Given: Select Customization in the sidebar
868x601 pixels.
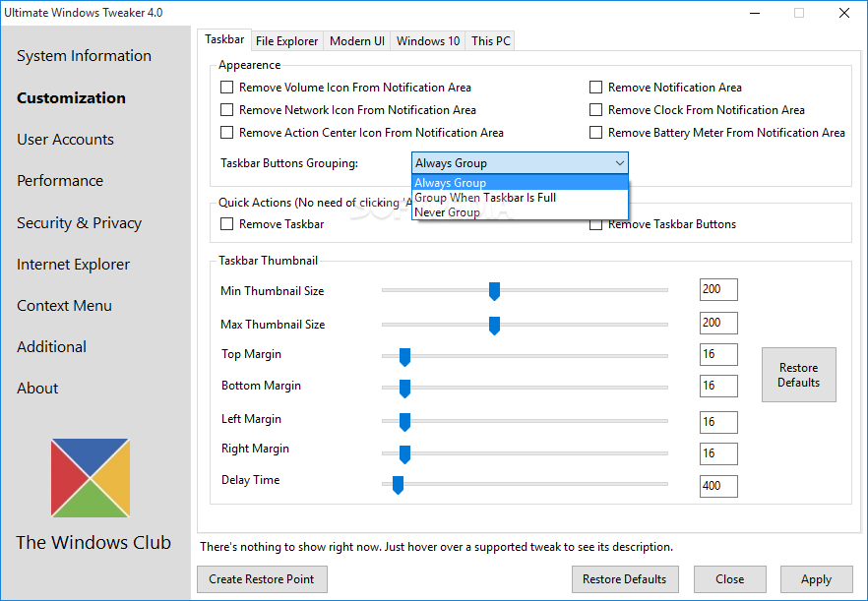Looking at the screenshot, I should coord(72,98).
